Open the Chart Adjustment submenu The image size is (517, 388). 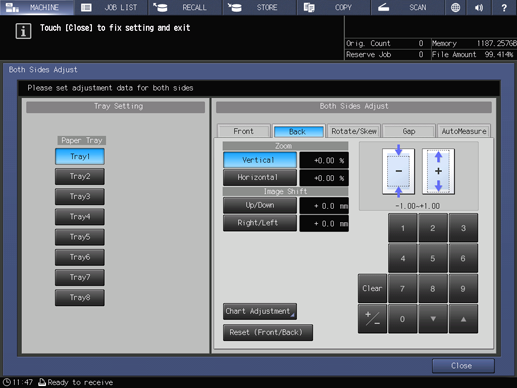tap(260, 311)
